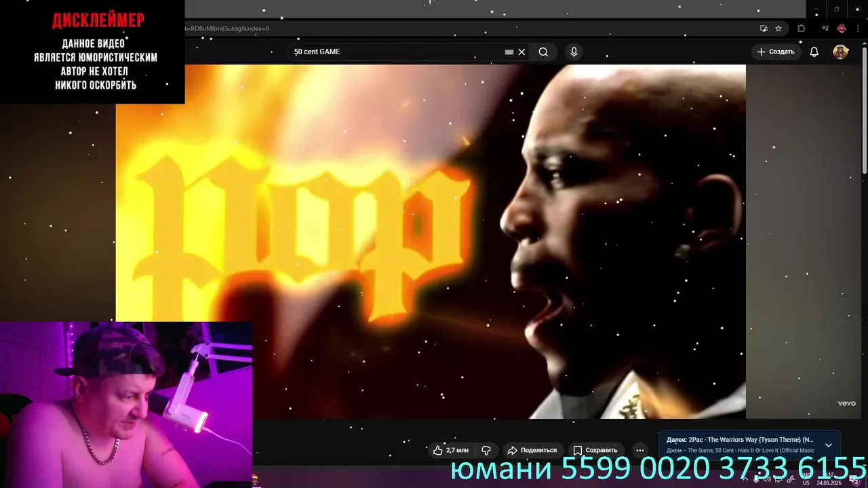Open YouTube notifications bell
868x488 pixels.
(814, 52)
